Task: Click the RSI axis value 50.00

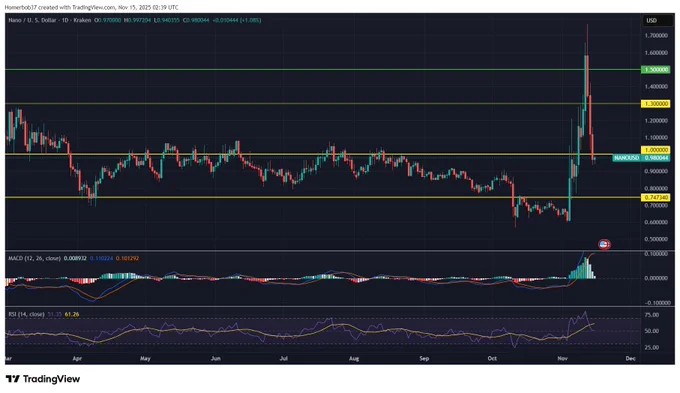Action: point(652,331)
